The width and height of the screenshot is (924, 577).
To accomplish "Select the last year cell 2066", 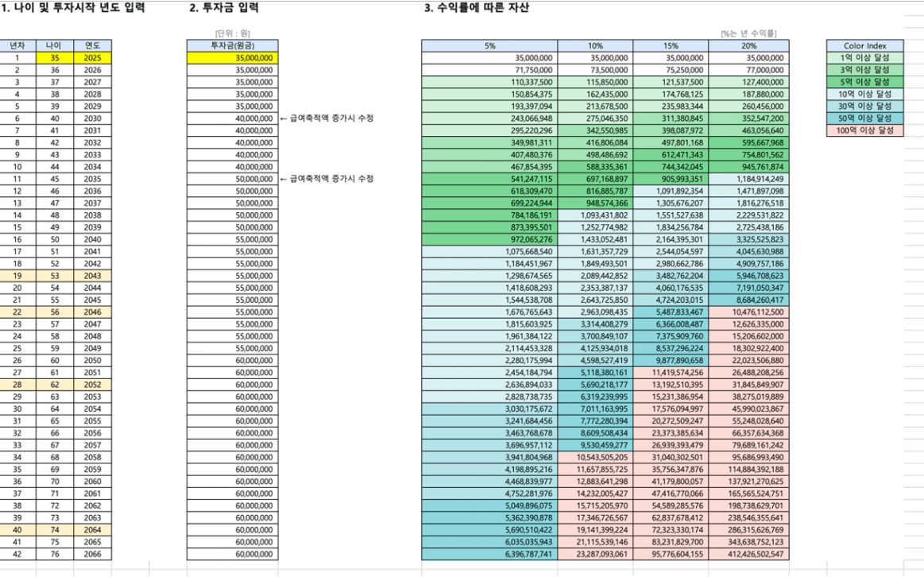I will (x=92, y=553).
